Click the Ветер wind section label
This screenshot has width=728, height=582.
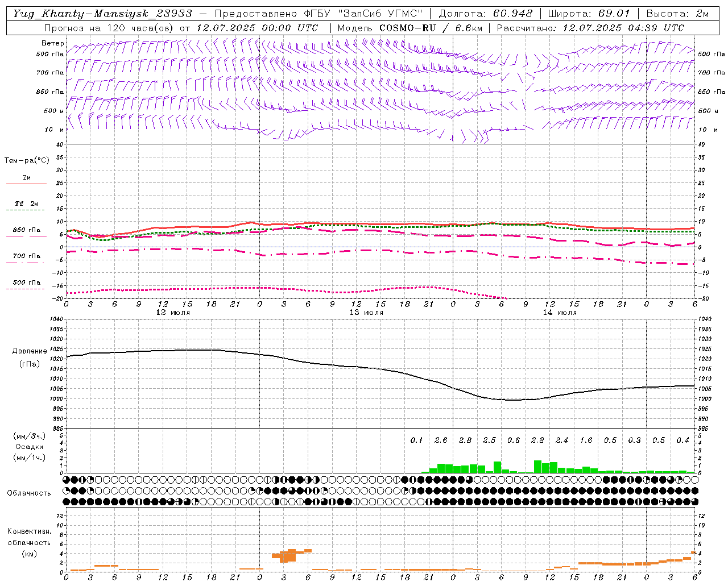(52, 43)
